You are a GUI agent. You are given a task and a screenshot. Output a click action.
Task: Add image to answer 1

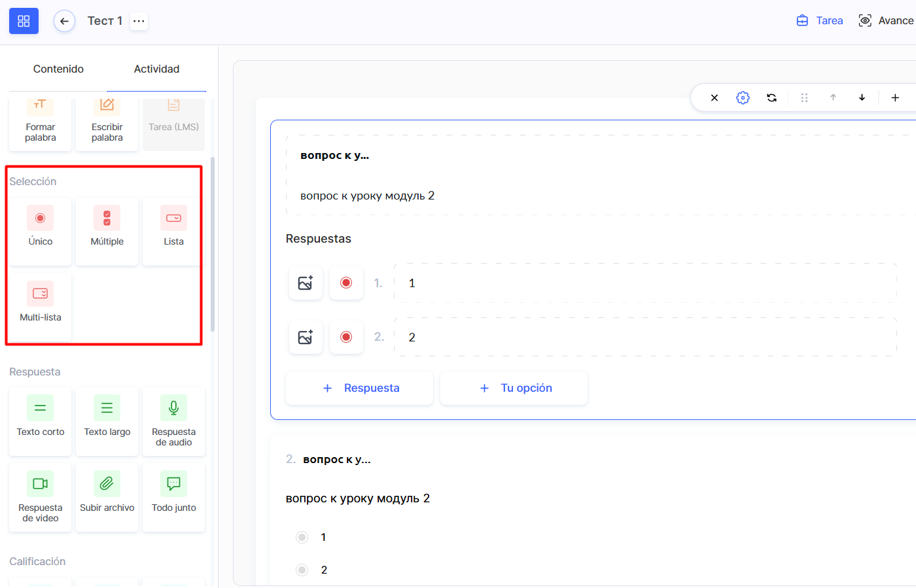point(306,283)
